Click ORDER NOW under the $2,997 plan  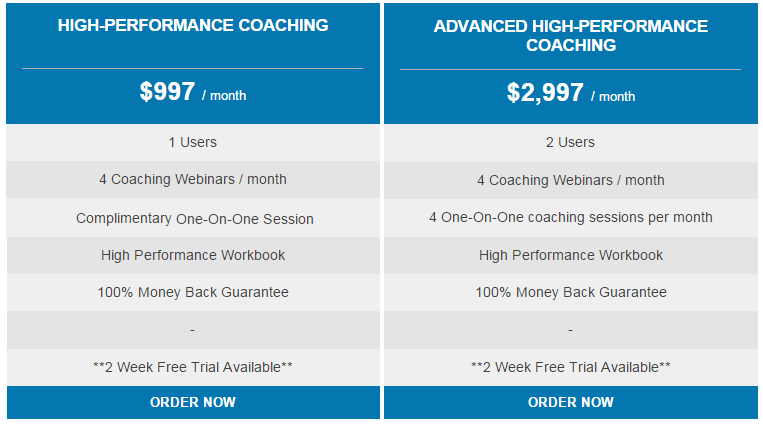(571, 402)
